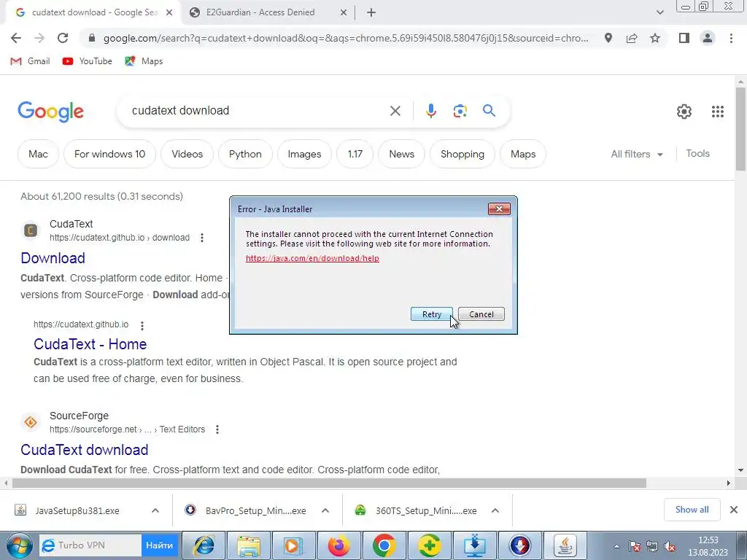
Task: Open the Google apps grid
Action: tap(718, 112)
